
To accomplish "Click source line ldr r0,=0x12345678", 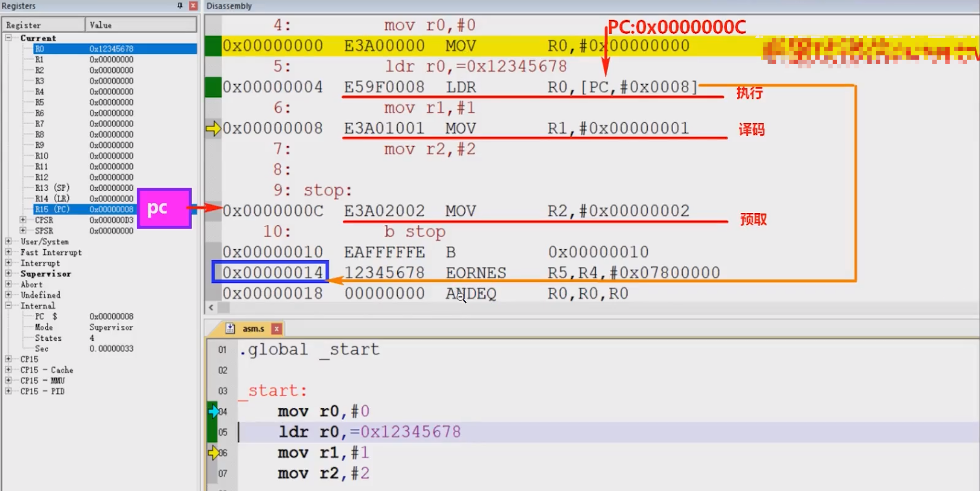I will point(369,432).
